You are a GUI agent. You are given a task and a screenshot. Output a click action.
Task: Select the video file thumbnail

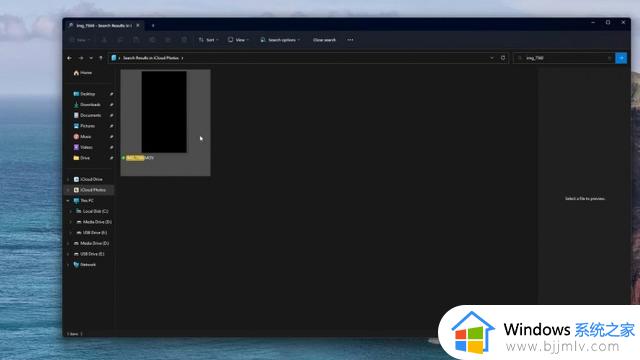click(164, 112)
